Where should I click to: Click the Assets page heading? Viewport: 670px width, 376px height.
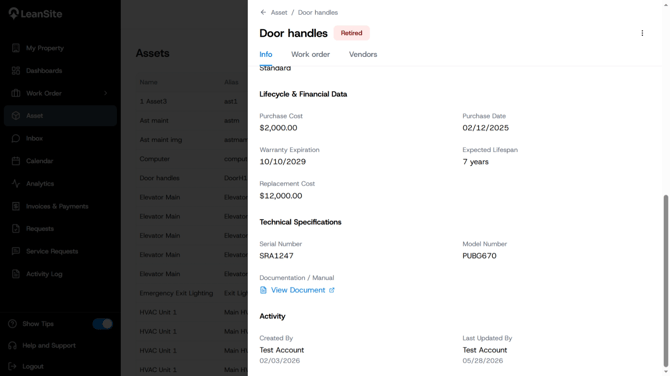[x=153, y=53]
